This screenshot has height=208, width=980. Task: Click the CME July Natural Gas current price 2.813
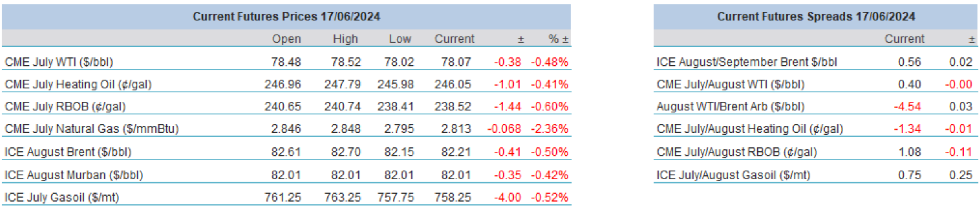[x=456, y=128]
